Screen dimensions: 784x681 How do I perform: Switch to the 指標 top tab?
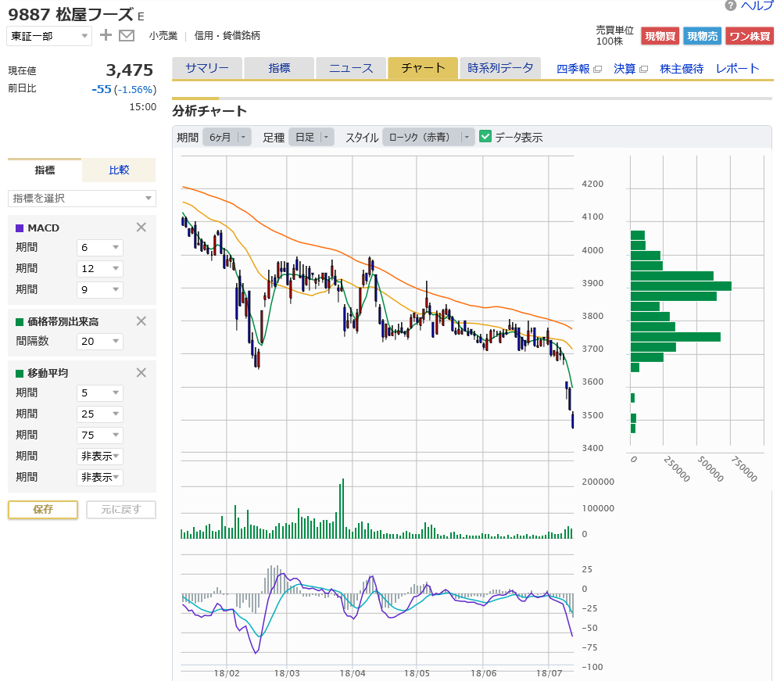279,68
